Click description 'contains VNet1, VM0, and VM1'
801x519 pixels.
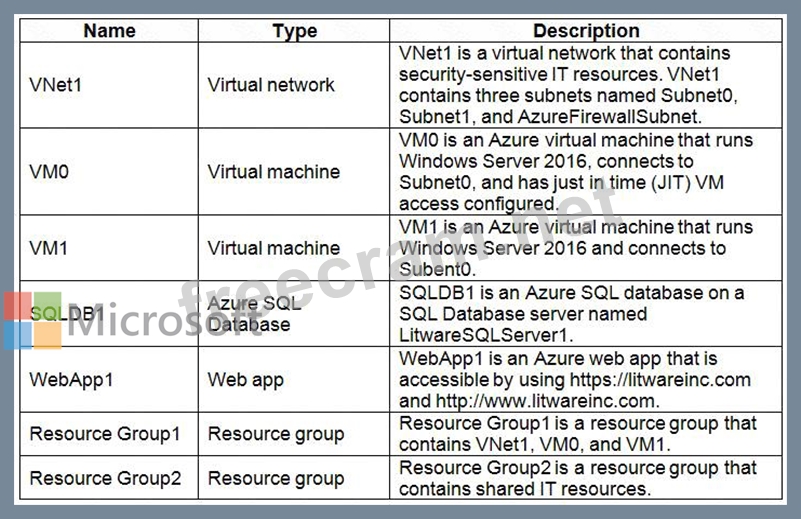578,434
